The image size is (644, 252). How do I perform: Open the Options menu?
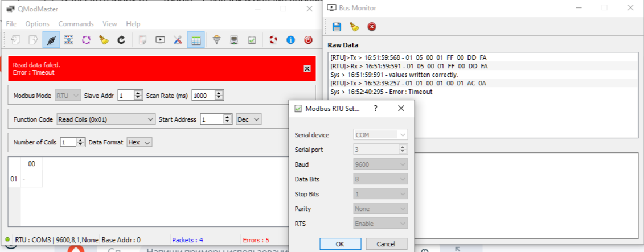(x=37, y=24)
